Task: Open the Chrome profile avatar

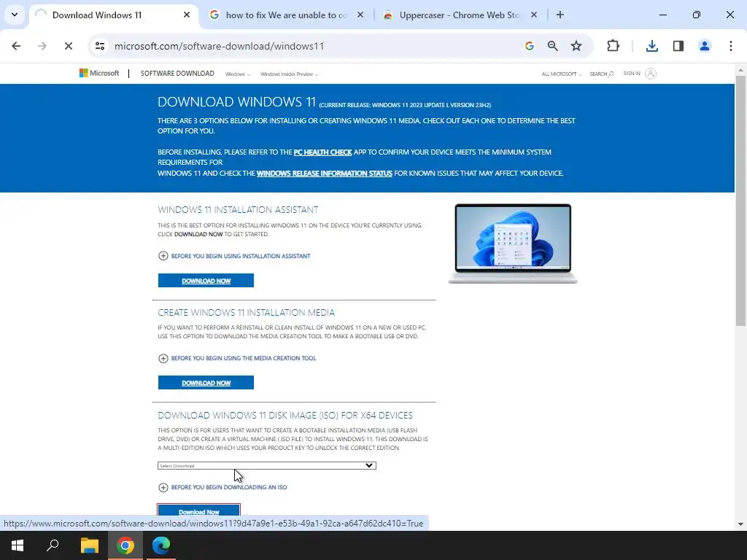Action: pyautogui.click(x=705, y=46)
